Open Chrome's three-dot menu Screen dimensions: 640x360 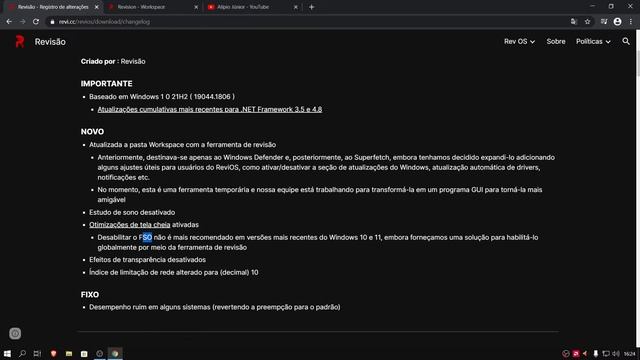pyautogui.click(x=631, y=22)
